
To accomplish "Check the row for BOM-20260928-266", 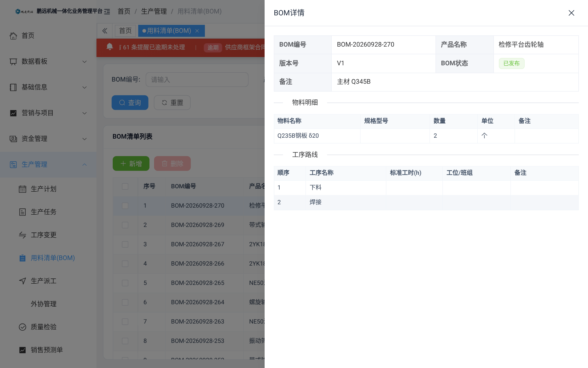I will 125,264.
